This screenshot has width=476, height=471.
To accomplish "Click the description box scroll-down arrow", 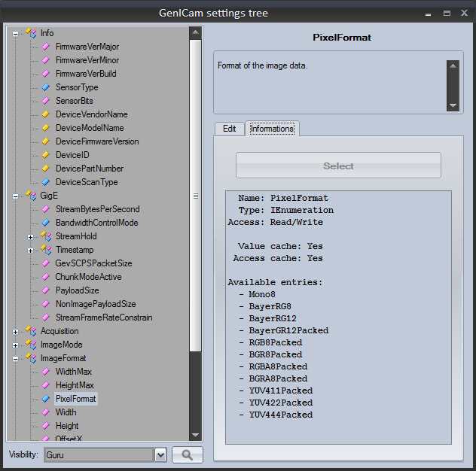I will coord(453,105).
